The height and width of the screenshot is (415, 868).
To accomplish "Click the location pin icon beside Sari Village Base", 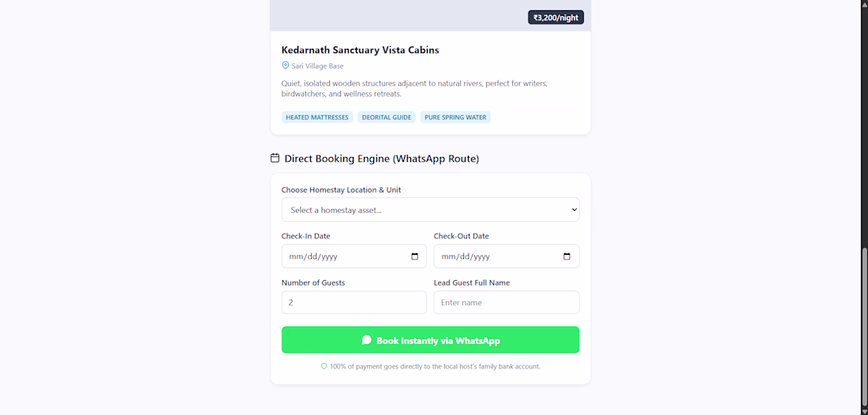I will pos(286,65).
